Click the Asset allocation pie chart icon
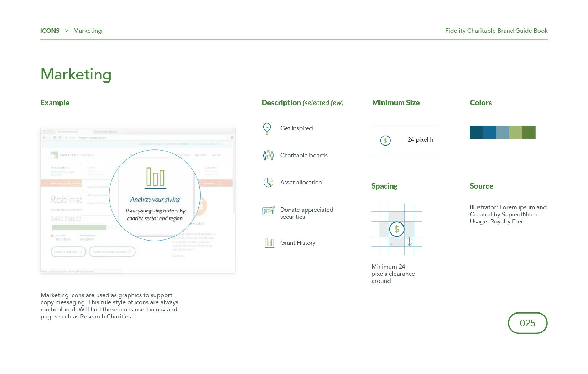 268,182
